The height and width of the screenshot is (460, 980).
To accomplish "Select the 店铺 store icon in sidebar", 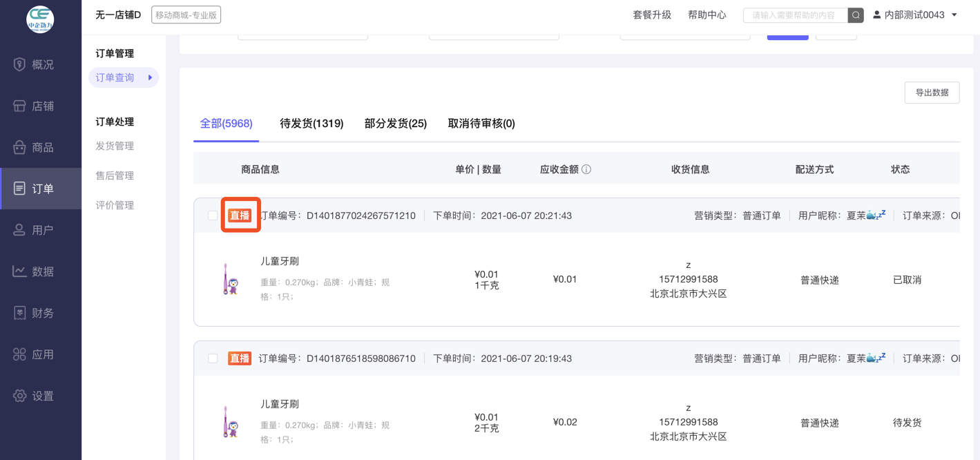I will pyautogui.click(x=19, y=106).
